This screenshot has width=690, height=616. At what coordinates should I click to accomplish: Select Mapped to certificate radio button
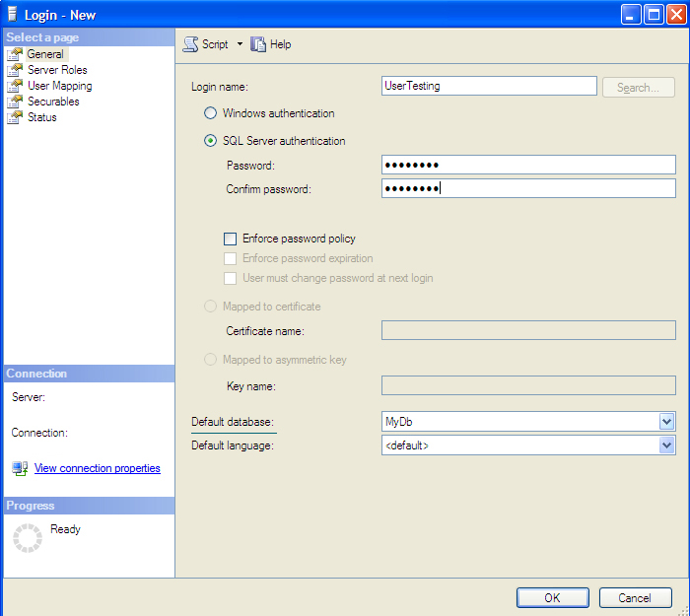tap(210, 307)
